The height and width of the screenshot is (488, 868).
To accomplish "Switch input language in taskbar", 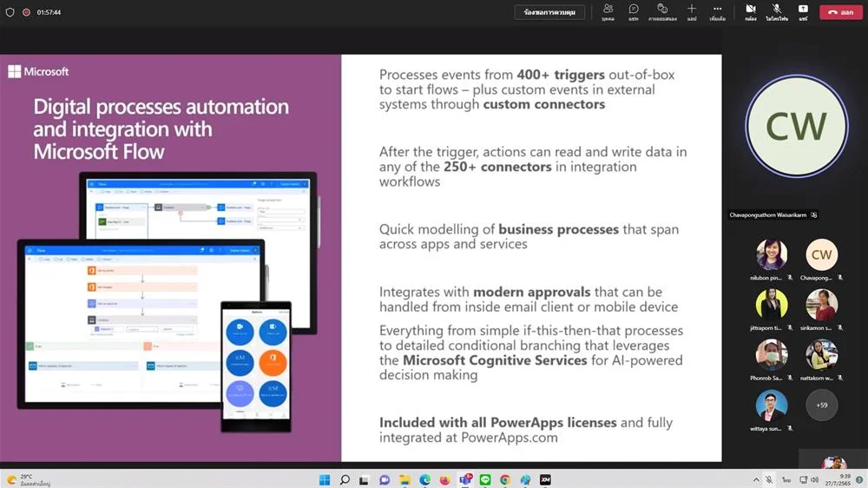I will click(786, 479).
